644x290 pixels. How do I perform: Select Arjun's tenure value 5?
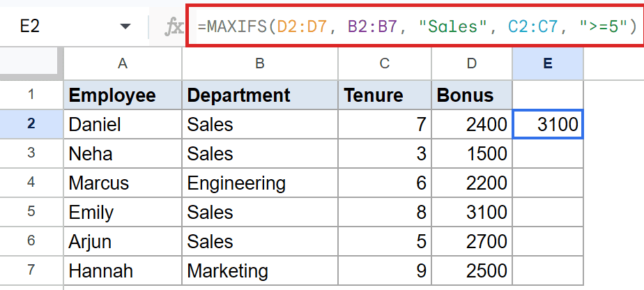point(385,241)
